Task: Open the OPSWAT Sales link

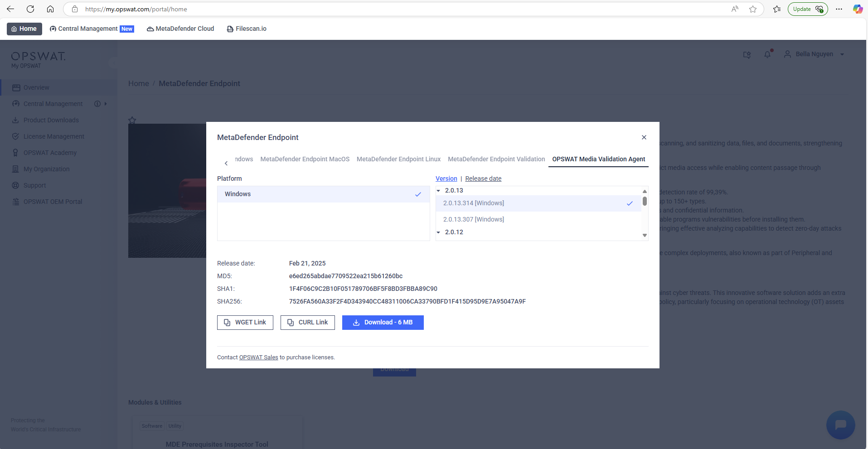Action: 258,357
